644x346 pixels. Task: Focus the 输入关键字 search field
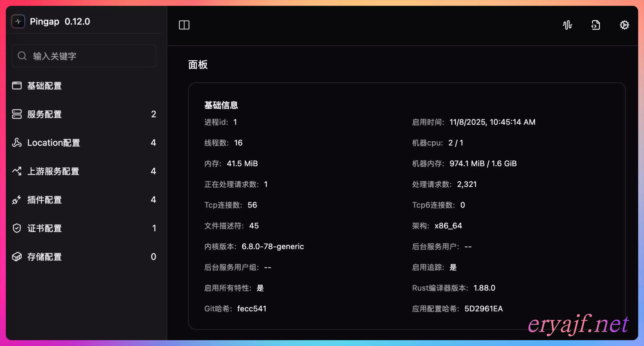(93, 56)
